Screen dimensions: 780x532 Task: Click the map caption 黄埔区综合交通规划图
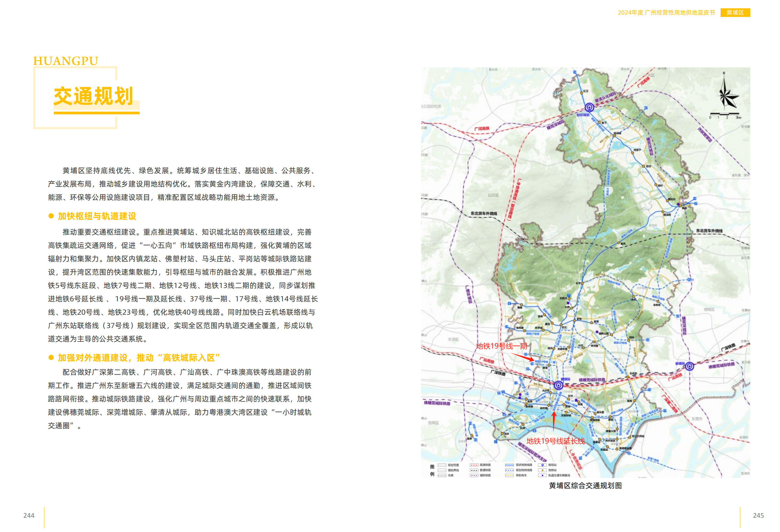coord(585,486)
